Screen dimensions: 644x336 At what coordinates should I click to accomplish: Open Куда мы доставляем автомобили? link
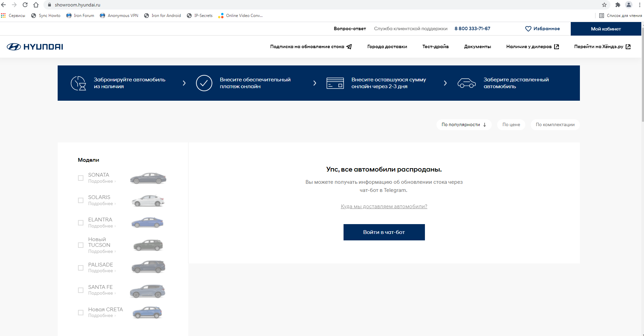[x=384, y=206]
